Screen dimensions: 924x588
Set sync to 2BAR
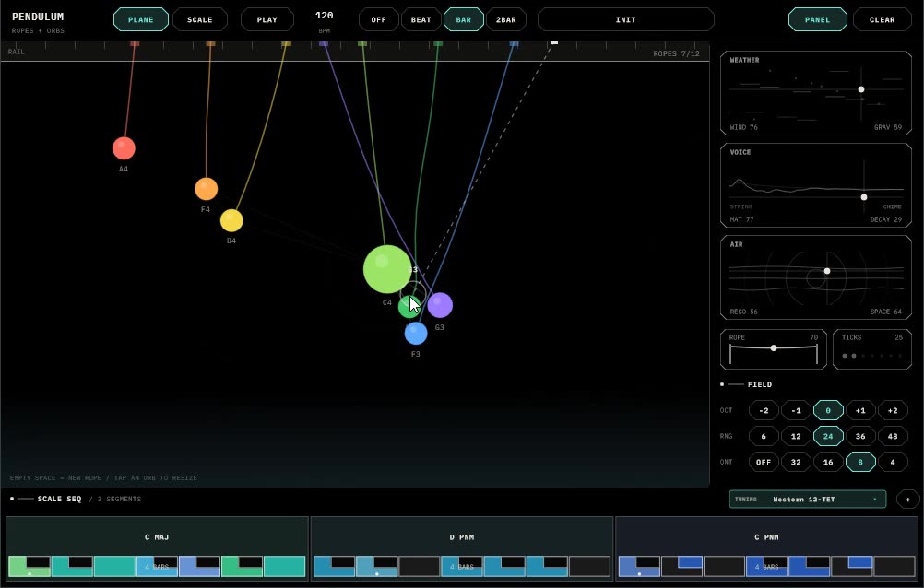click(506, 19)
